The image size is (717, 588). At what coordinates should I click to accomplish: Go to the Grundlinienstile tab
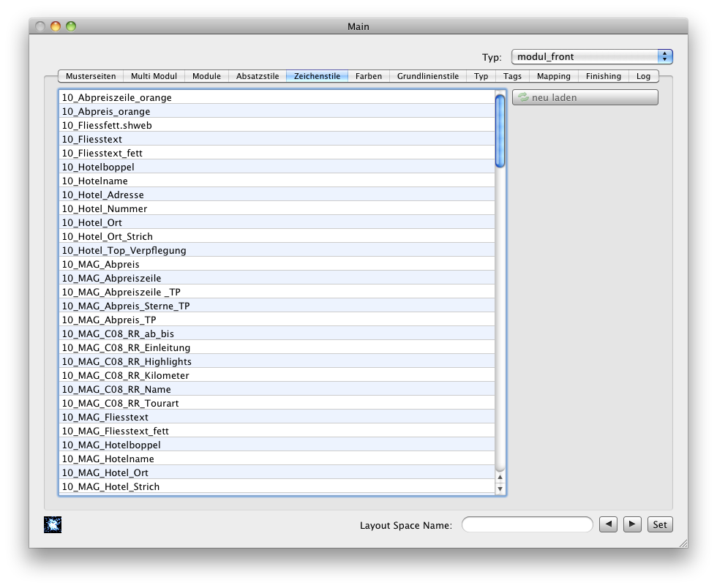428,76
